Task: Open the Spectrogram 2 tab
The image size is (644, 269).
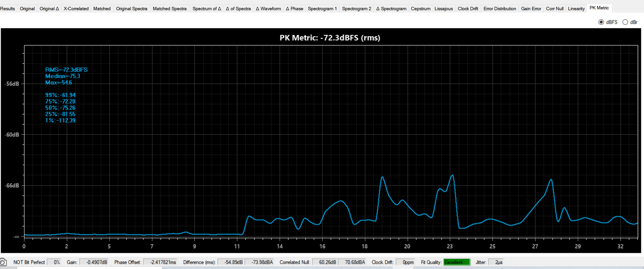Action: coord(356,8)
